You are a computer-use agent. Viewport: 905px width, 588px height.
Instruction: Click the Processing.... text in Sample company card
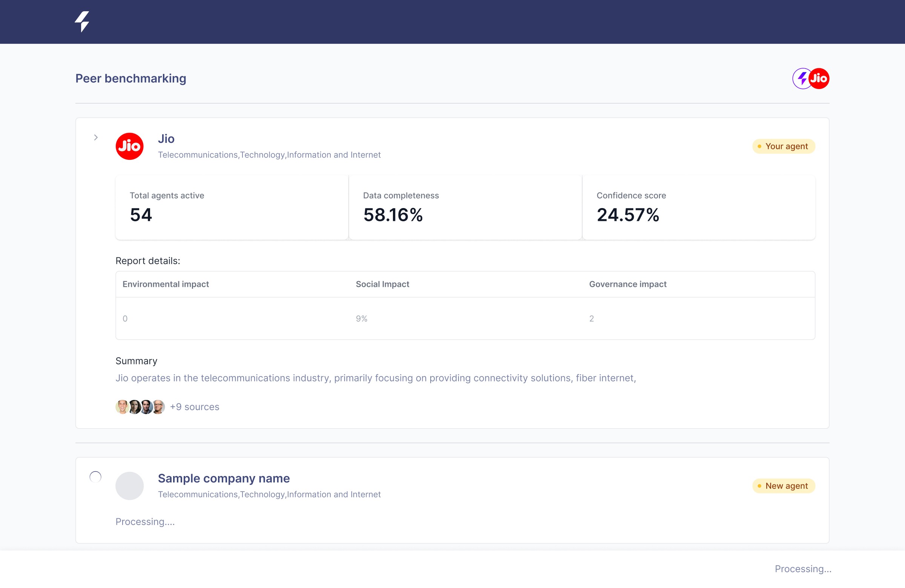tap(145, 522)
